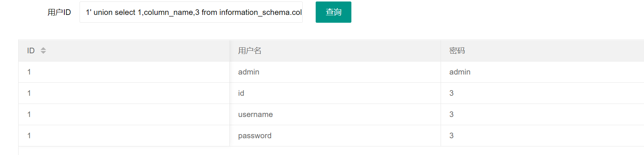
Task: Select ID cell of the 'id' row
Action: [124, 93]
